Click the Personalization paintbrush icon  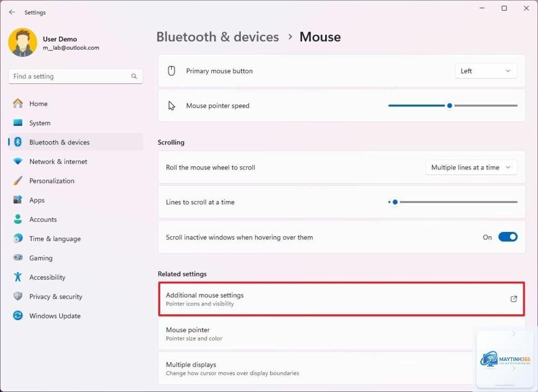18,181
